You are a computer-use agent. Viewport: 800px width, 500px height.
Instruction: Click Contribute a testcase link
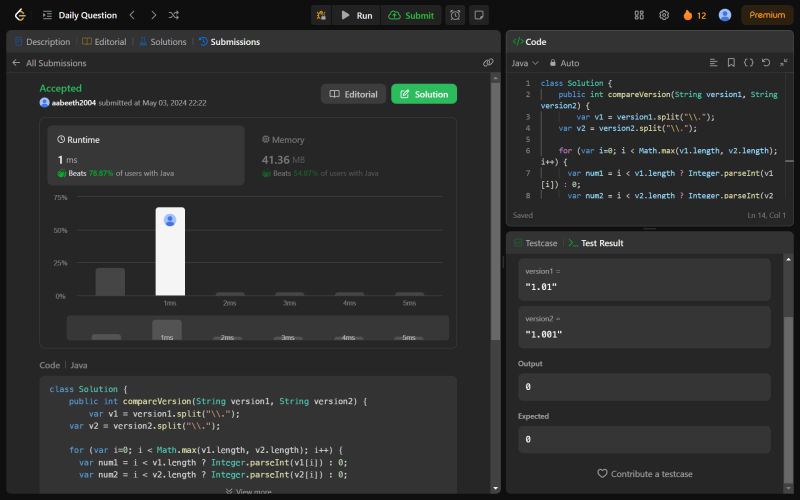644,473
